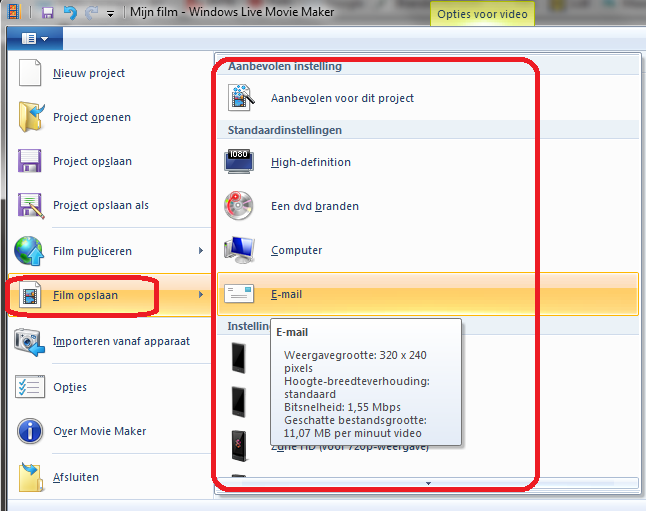Viewport: 646px width, 511px height.
Task: Click the High-definition 1080 monitor icon
Action: pos(239,162)
